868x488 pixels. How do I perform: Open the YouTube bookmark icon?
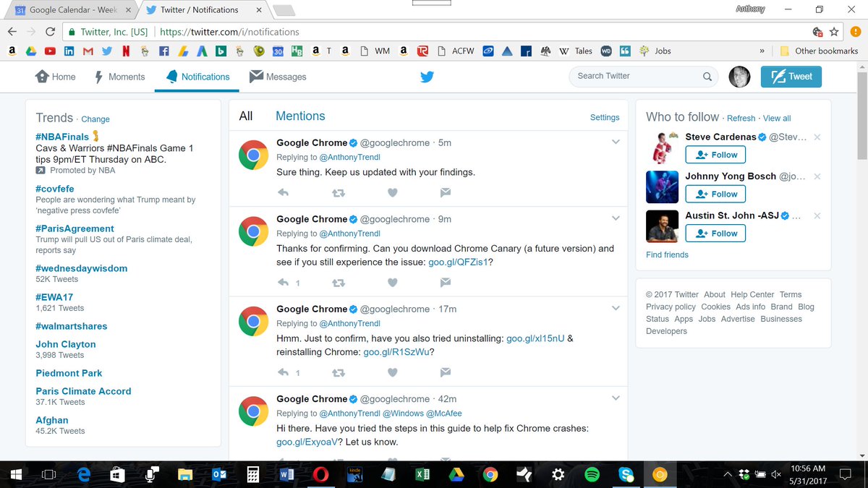(x=50, y=51)
